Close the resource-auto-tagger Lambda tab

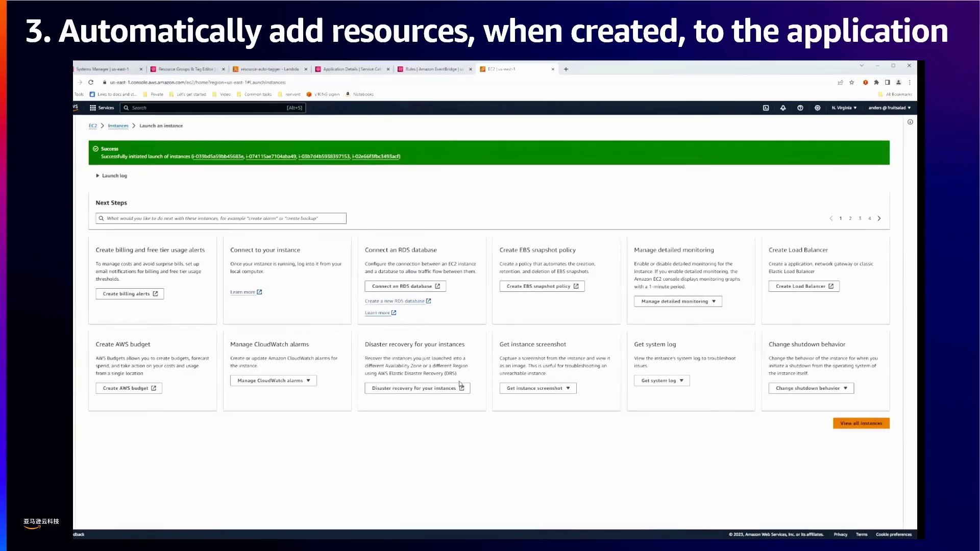(x=306, y=69)
